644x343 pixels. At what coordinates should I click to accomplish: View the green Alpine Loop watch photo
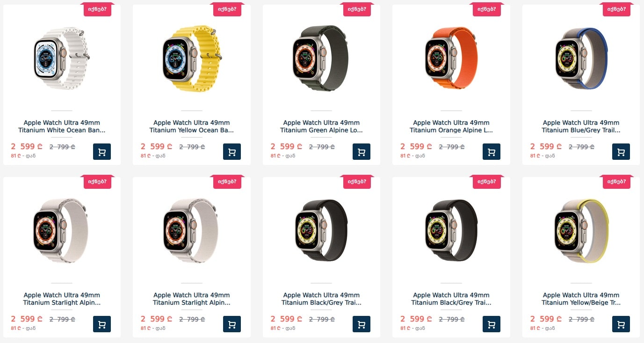(x=321, y=58)
